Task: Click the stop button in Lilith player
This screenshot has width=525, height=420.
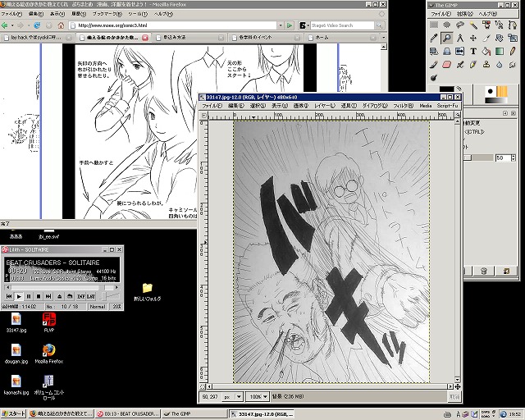Action: (39, 296)
